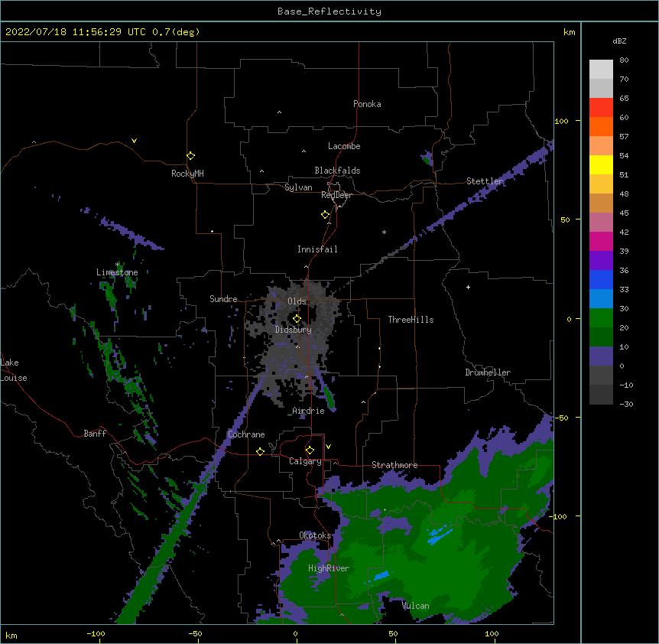Select the bright blue 33–36 dBZ legend swatch
This screenshot has height=644, width=659.
point(601,279)
